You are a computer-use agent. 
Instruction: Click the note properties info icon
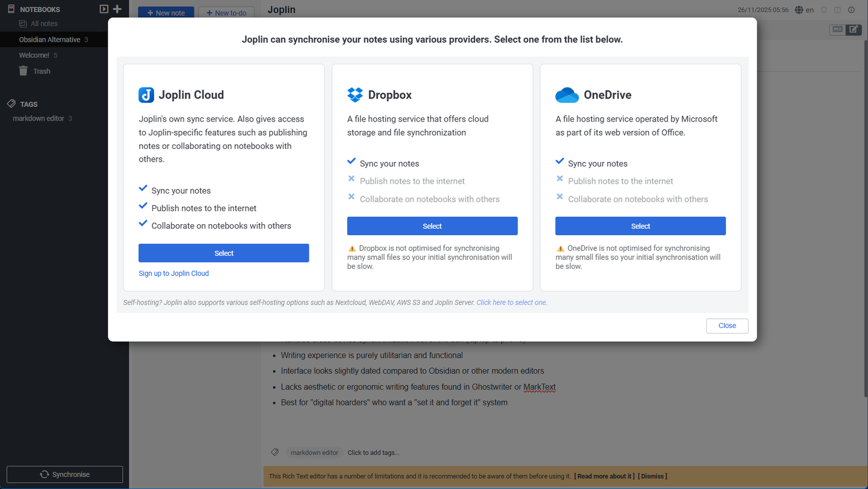[851, 10]
